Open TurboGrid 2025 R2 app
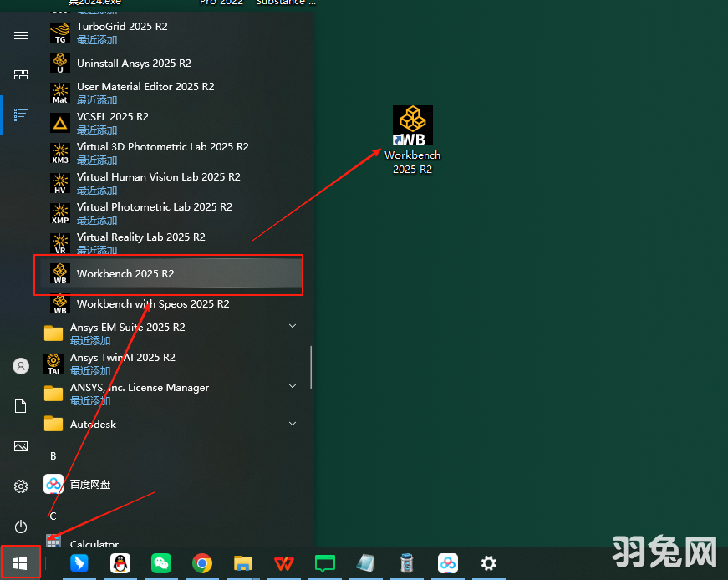The height and width of the screenshot is (580, 728). point(122,27)
